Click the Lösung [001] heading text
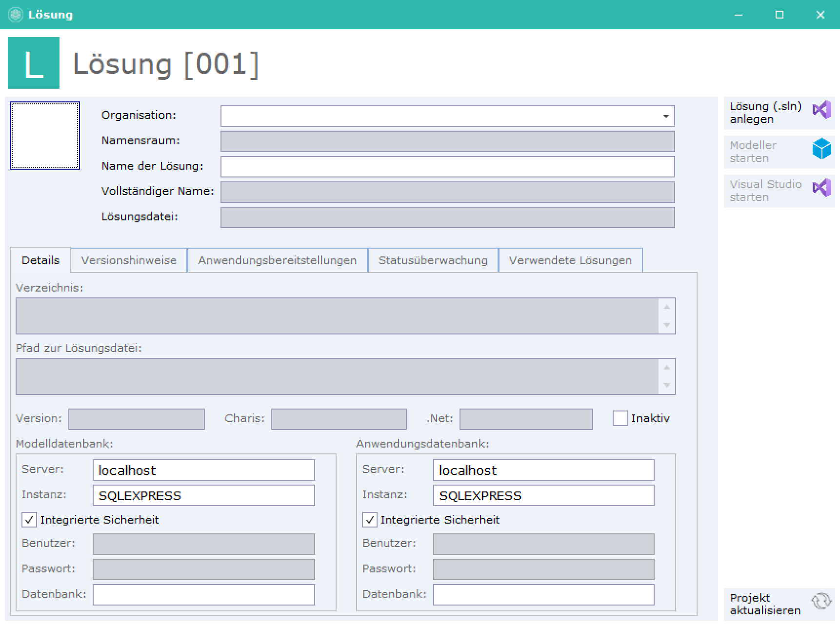This screenshot has width=840, height=626. [x=166, y=64]
